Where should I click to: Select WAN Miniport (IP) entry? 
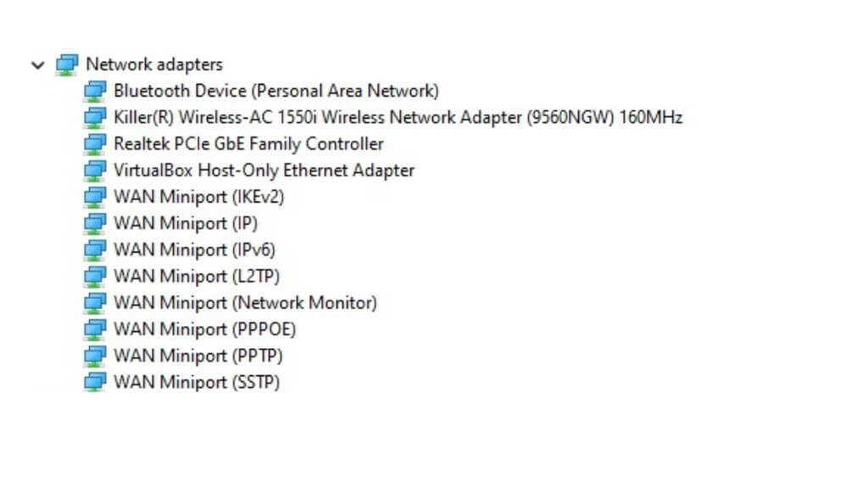tap(185, 224)
